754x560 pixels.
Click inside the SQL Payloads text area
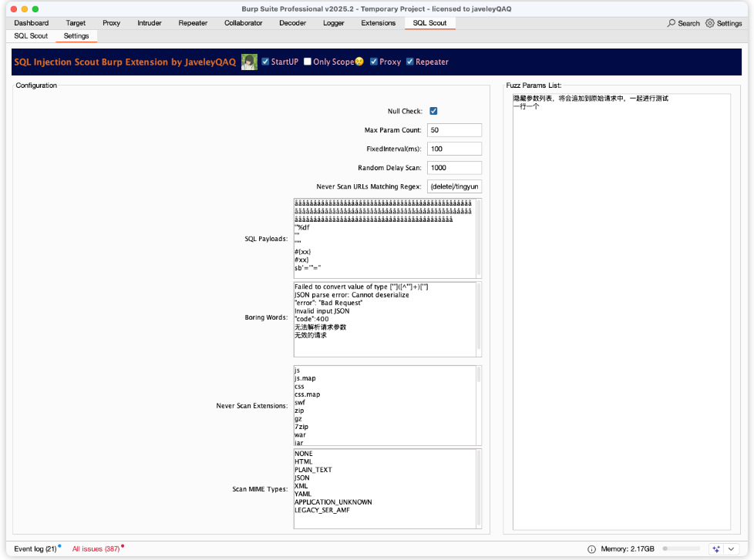tap(385, 239)
